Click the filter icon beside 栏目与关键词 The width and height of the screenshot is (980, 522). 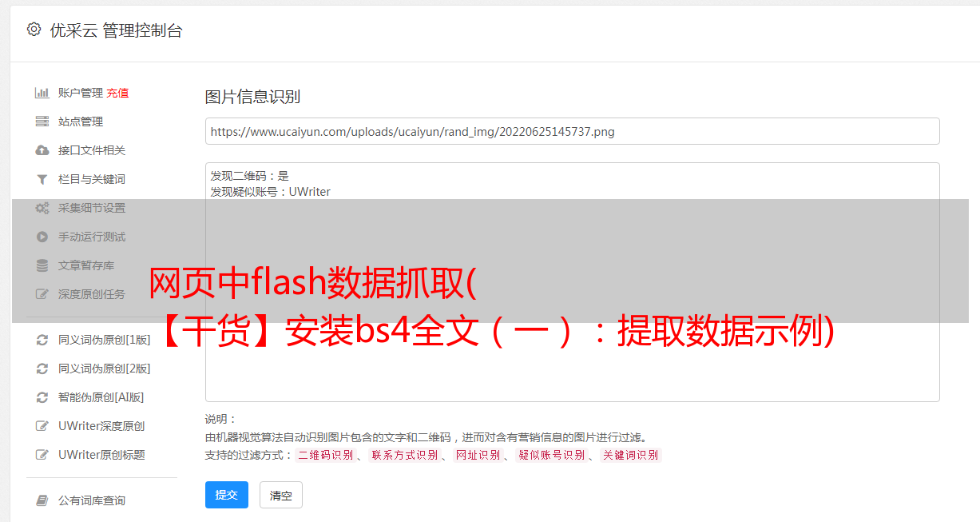pos(42,179)
